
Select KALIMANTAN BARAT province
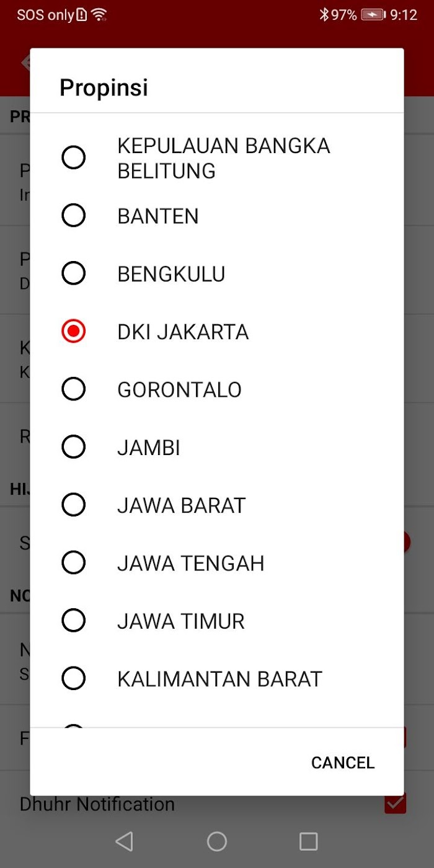(217, 679)
